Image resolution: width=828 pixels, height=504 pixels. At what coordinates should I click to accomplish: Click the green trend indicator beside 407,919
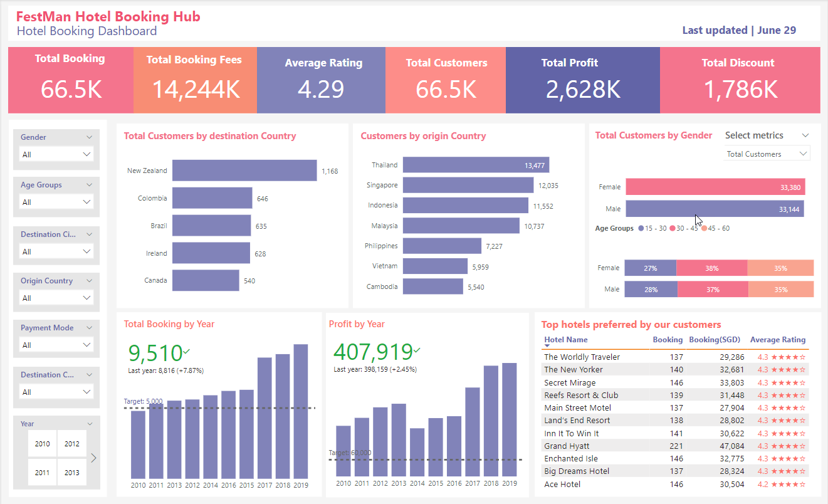point(417,350)
